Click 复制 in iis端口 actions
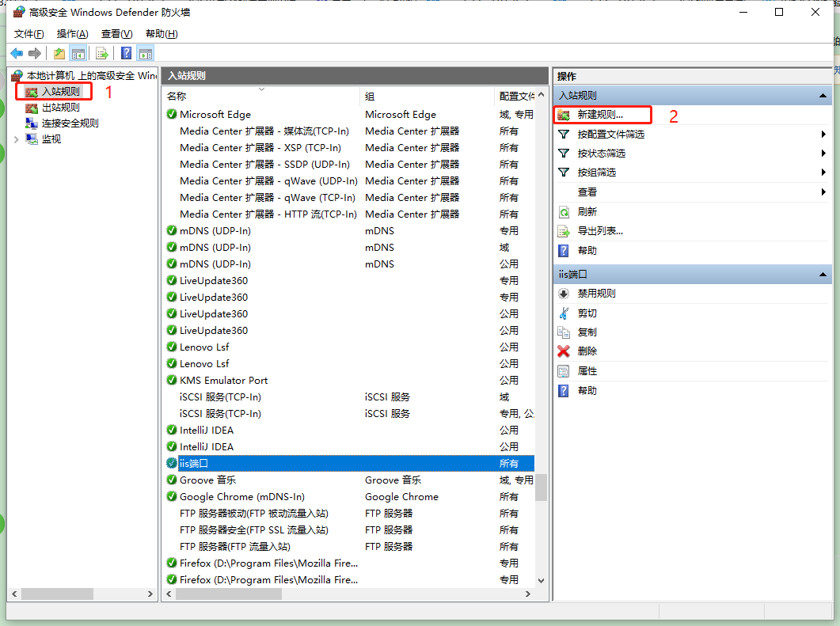The width and height of the screenshot is (840, 626). [587, 332]
